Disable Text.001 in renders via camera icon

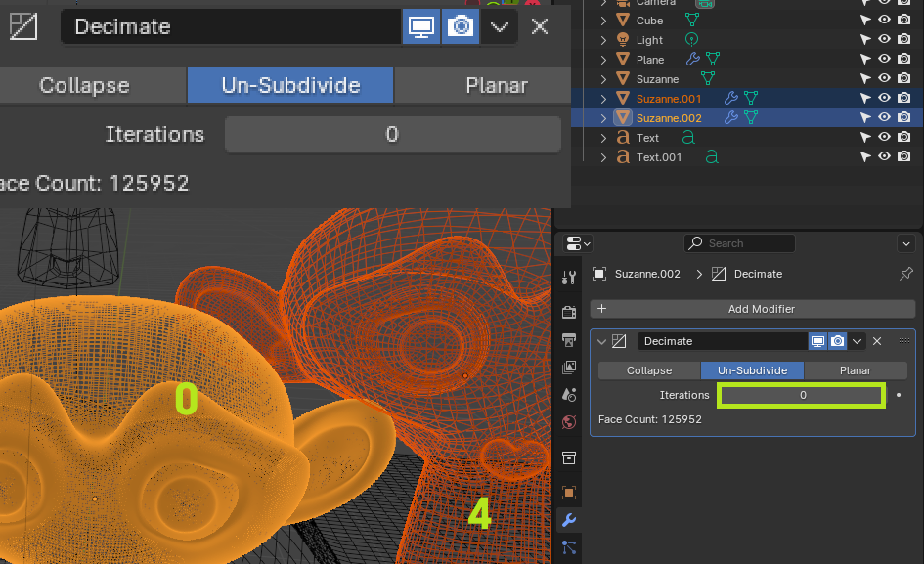[904, 156]
